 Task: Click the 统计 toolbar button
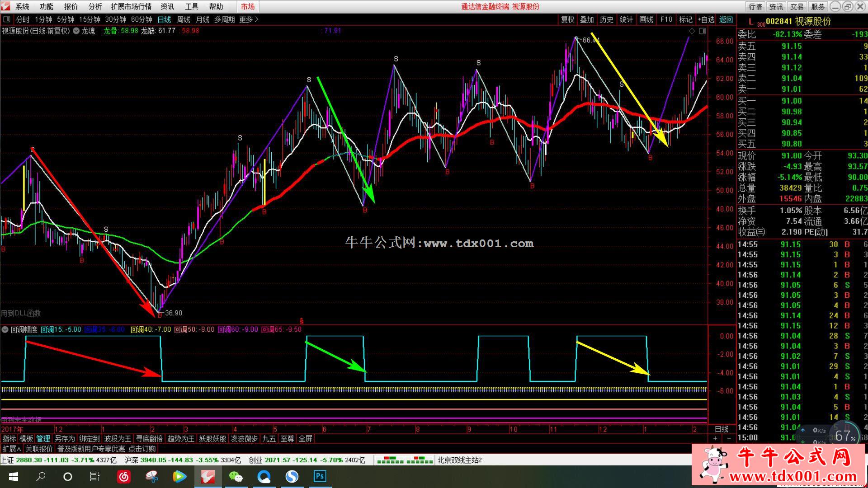[x=626, y=19]
